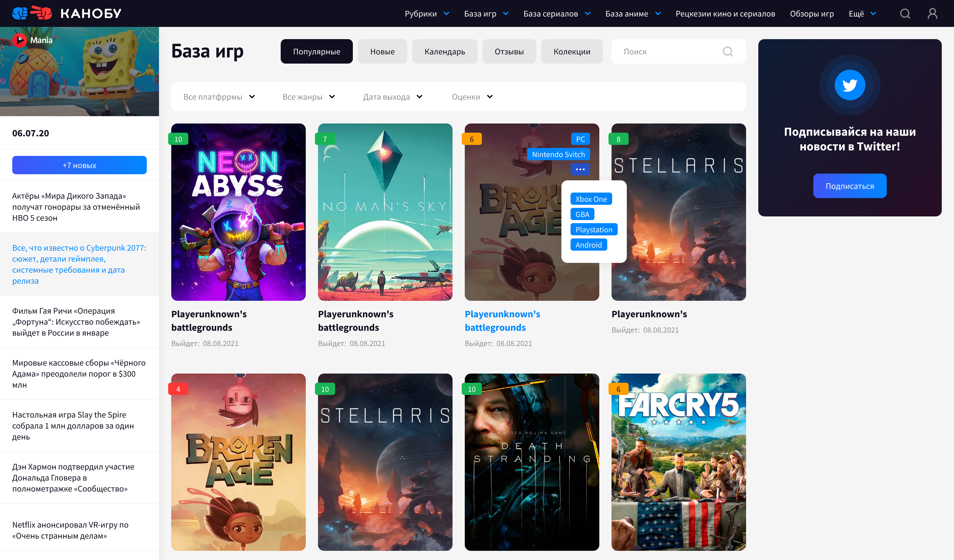Expand the Все платформы filter dropdown
Image resolution: width=954 pixels, height=560 pixels.
click(x=219, y=97)
